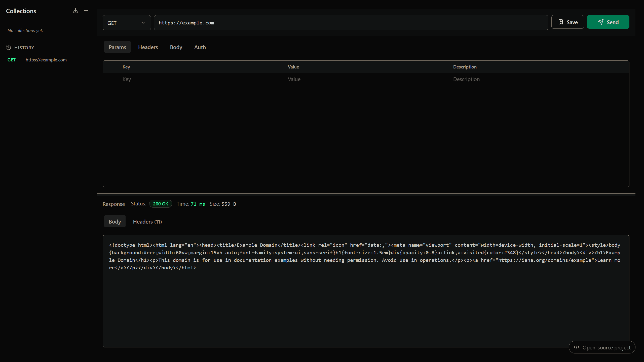Select response Body tab
644x362 pixels.
[x=115, y=222]
